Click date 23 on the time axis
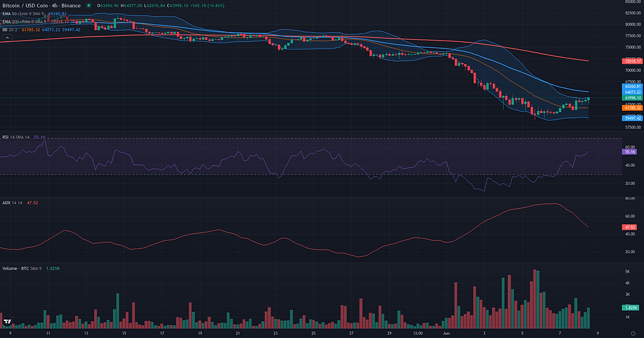 click(x=275, y=333)
